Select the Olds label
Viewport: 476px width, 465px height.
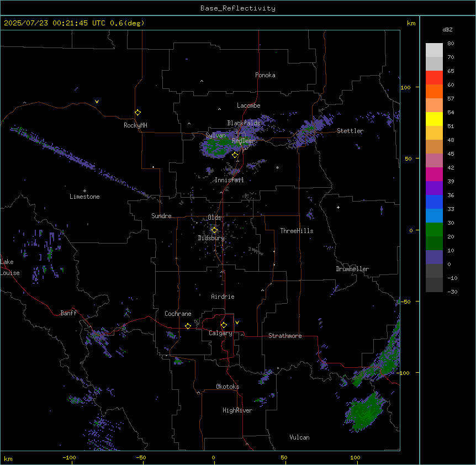214,218
